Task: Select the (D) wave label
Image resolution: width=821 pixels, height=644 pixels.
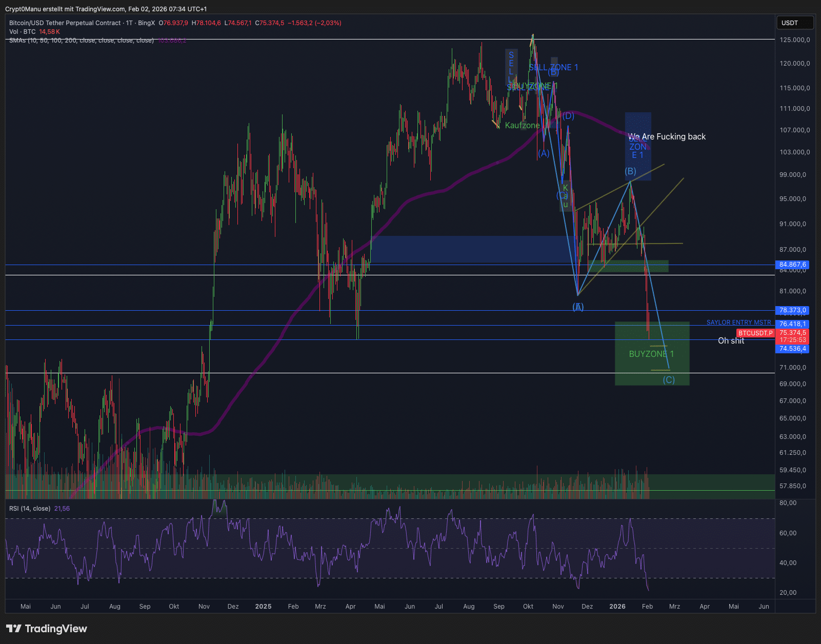Action: (568, 116)
